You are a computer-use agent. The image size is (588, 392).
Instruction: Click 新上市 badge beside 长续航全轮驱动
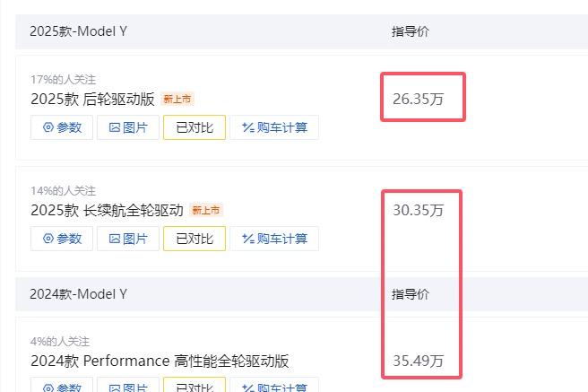206,210
